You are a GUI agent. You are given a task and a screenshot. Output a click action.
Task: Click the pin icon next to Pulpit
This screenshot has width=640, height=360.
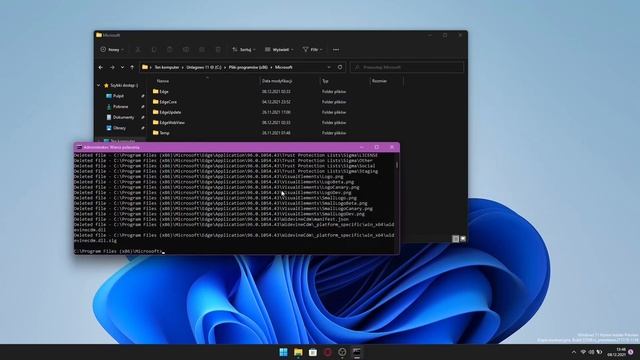point(142,96)
